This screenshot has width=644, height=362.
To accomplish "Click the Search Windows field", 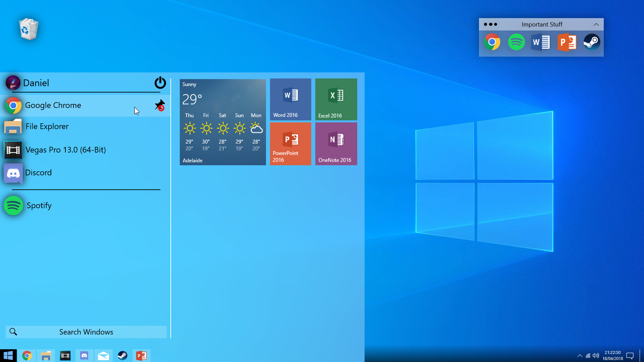I will click(x=86, y=332).
